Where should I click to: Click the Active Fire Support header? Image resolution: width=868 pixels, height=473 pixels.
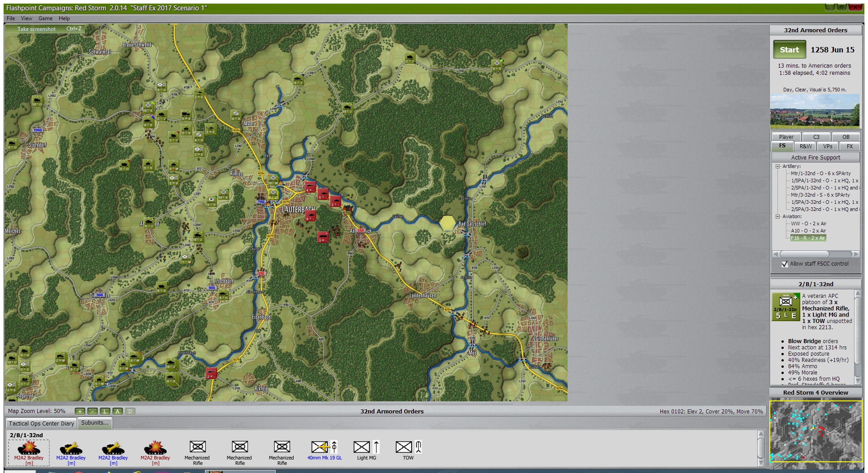click(816, 157)
